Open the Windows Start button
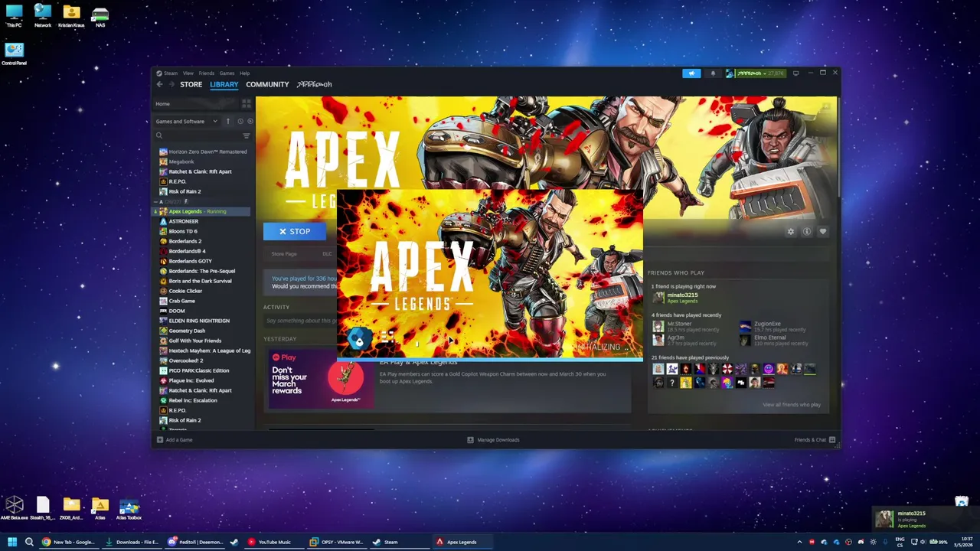This screenshot has width=980, height=551. point(12,542)
